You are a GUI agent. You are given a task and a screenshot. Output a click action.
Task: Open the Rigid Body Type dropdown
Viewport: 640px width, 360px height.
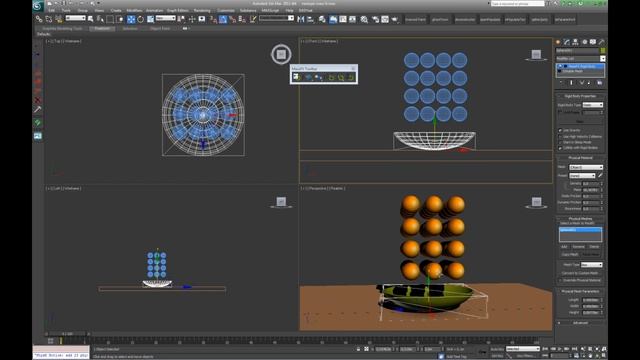pos(593,105)
